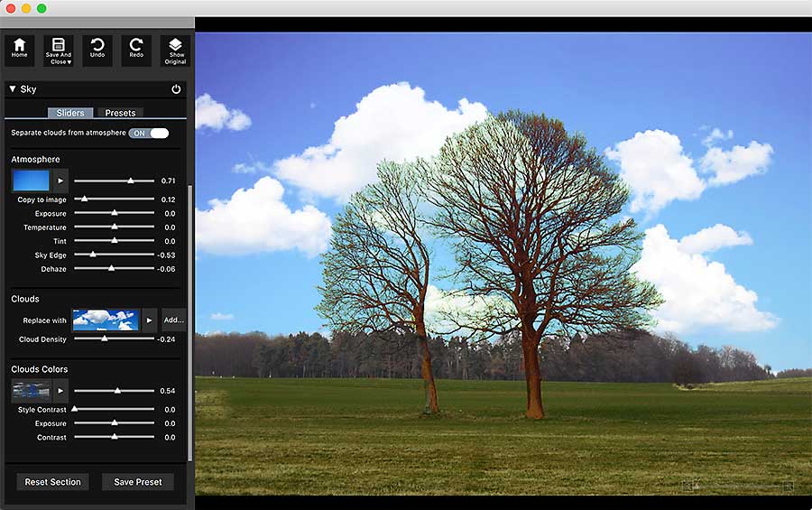Click the Dehaze value -0.06
The image size is (812, 510).
[x=166, y=269]
